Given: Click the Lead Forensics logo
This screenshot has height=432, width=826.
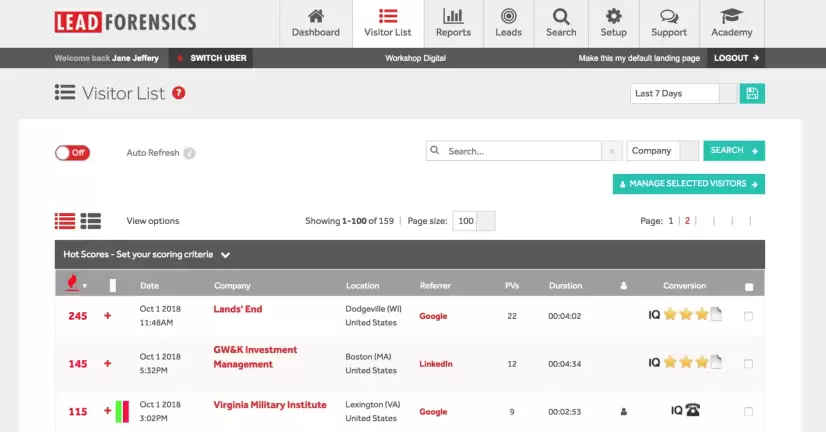Looking at the screenshot, I should (125, 22).
